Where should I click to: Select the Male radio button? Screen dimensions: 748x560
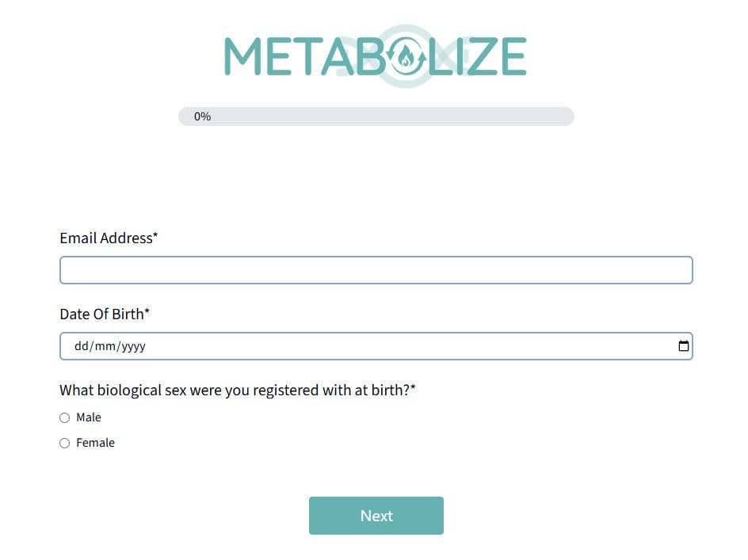coord(64,418)
